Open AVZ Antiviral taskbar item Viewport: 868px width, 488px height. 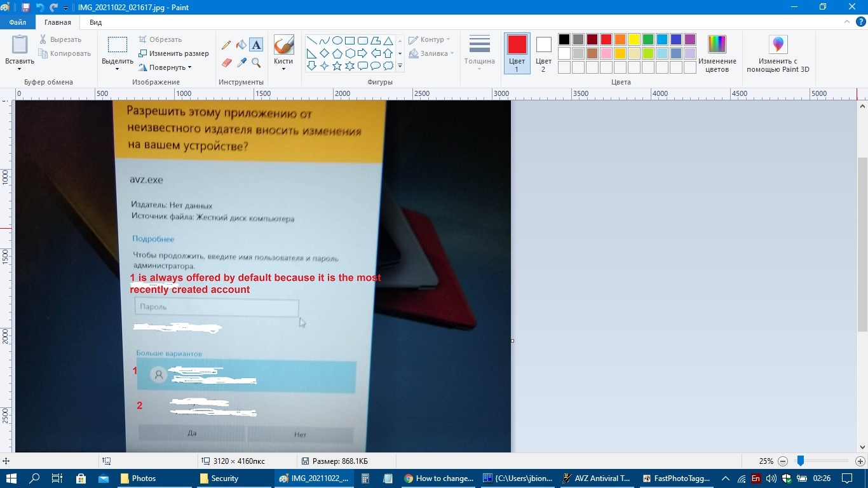pos(596,478)
